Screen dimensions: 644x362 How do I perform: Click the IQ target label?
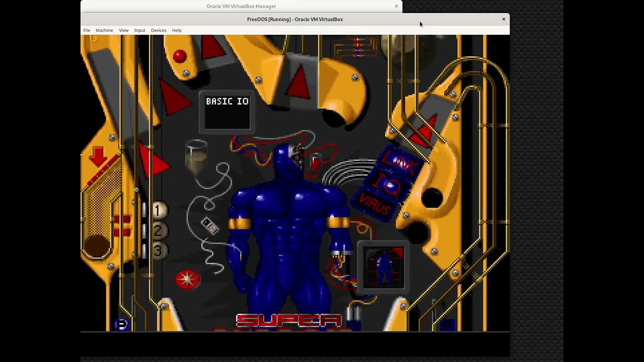388,185
